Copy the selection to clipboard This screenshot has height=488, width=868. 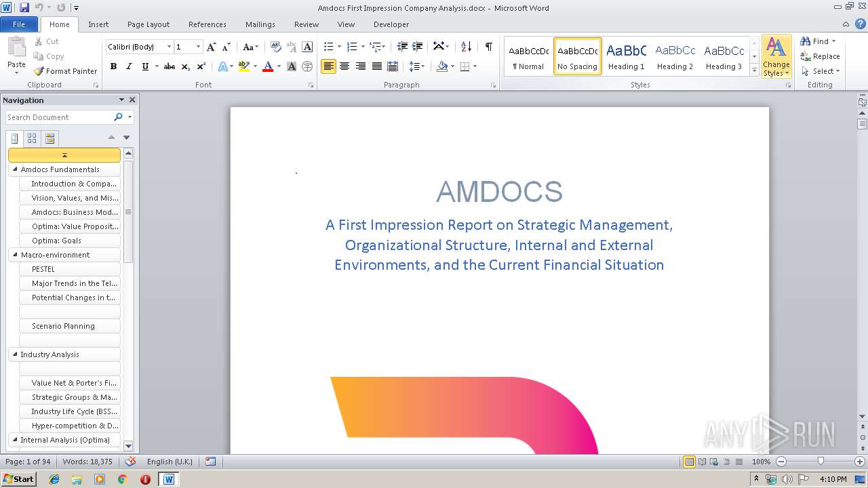point(49,56)
